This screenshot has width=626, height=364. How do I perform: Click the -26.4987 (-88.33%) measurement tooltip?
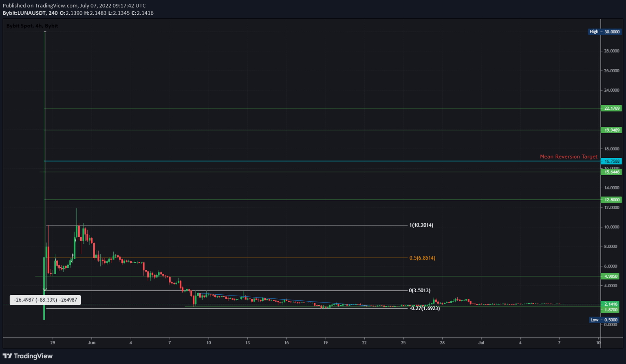pyautogui.click(x=45, y=300)
